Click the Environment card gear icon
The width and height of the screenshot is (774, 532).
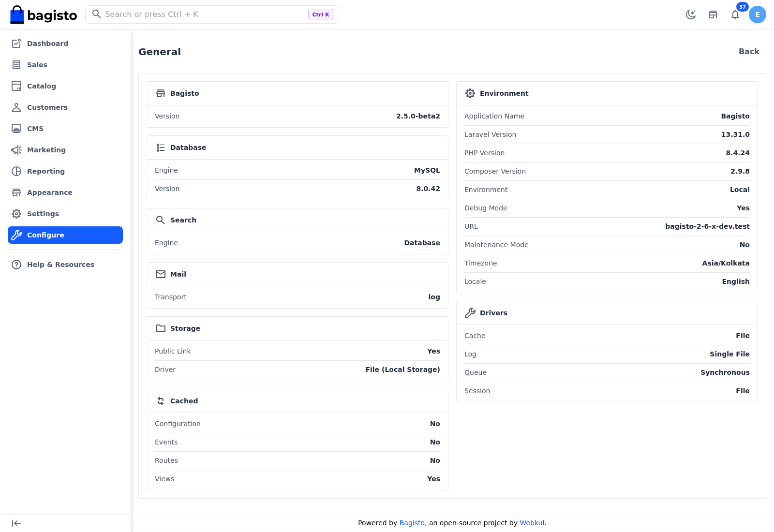coord(470,93)
